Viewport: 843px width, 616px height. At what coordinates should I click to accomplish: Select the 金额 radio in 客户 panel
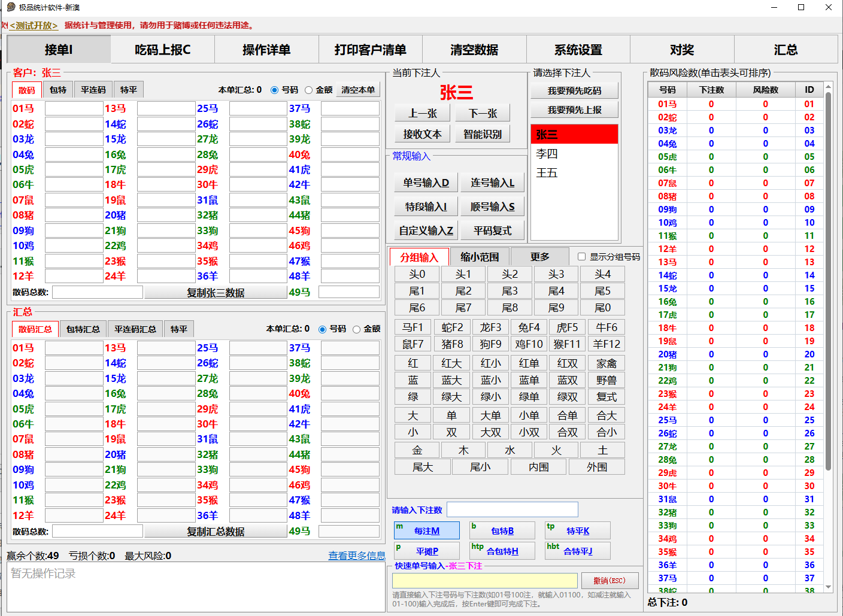308,90
